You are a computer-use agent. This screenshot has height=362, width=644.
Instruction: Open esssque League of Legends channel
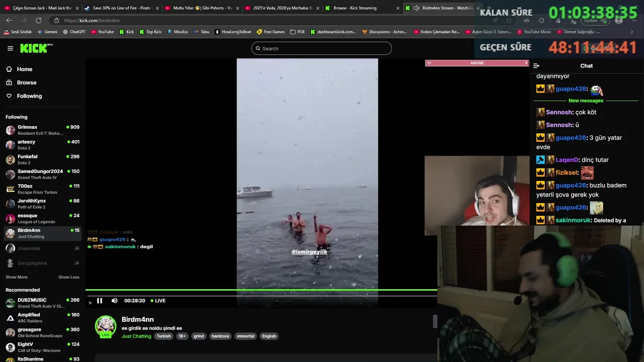(42, 219)
